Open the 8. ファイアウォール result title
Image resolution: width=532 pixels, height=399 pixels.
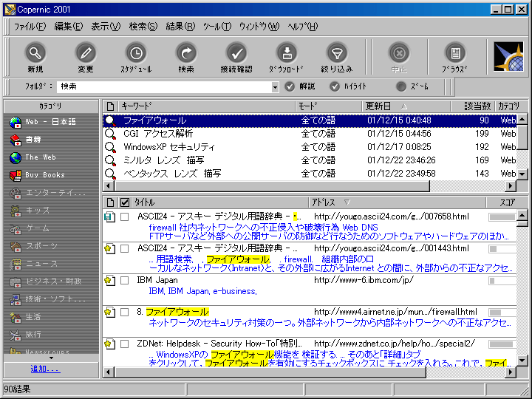(173, 312)
